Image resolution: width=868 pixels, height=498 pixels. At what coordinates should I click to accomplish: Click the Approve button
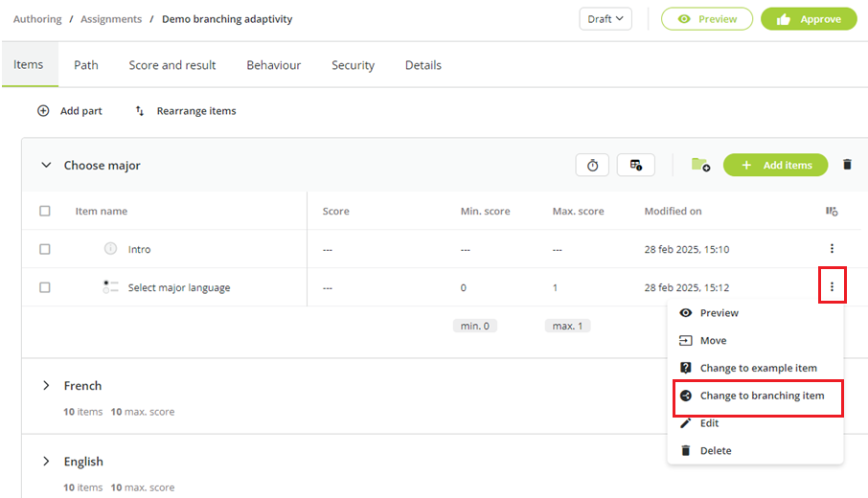point(809,19)
